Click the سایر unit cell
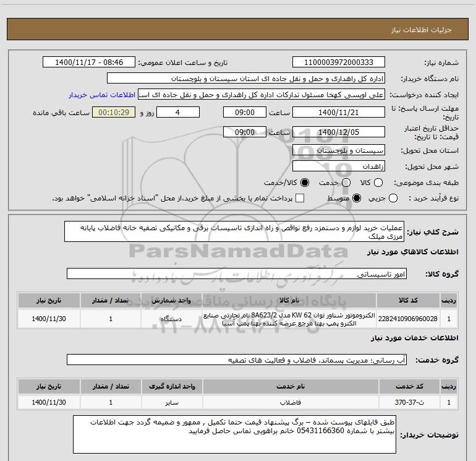Screen dimensions: 476x461 click(172, 402)
